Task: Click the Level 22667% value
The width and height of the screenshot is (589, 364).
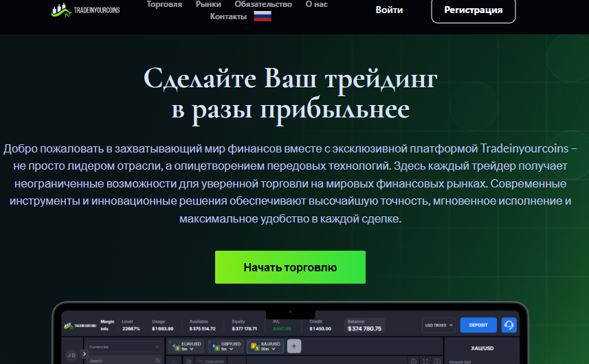Action: coord(131,329)
